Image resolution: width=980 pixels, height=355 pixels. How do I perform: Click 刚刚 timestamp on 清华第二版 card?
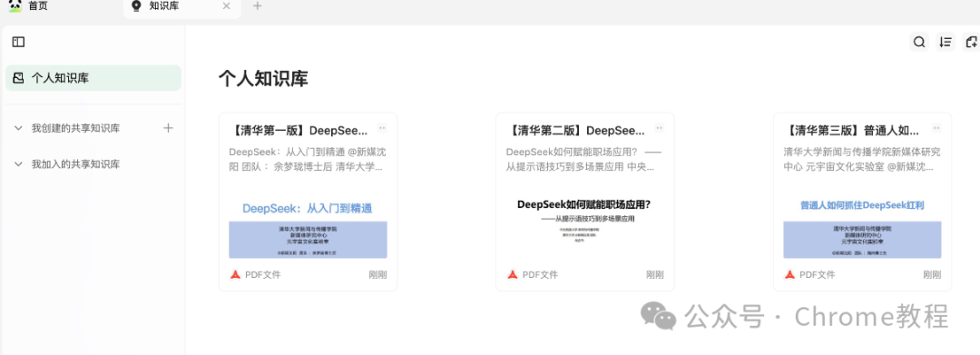point(655,274)
